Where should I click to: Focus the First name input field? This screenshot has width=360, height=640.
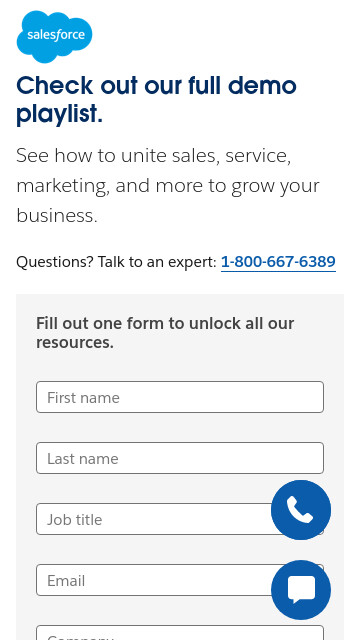(x=180, y=397)
